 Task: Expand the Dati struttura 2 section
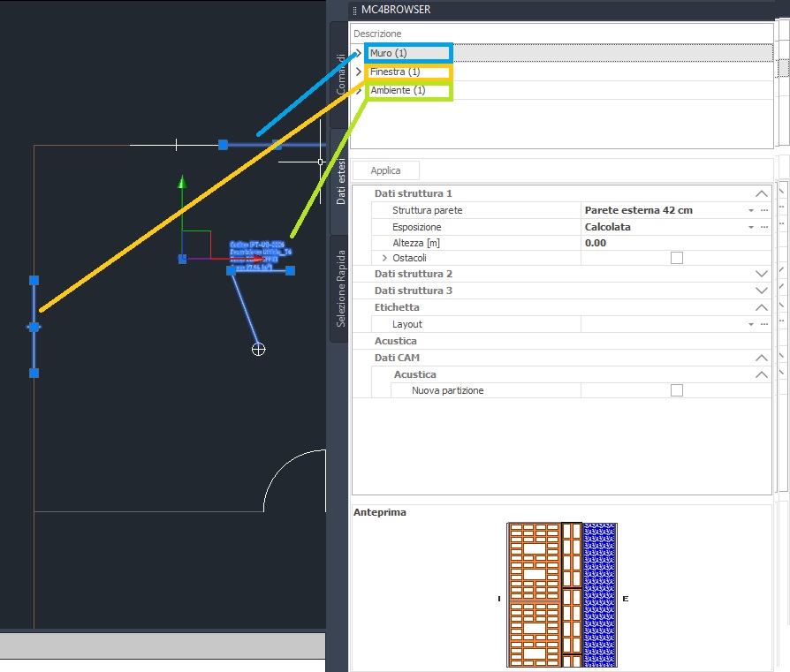(x=762, y=275)
